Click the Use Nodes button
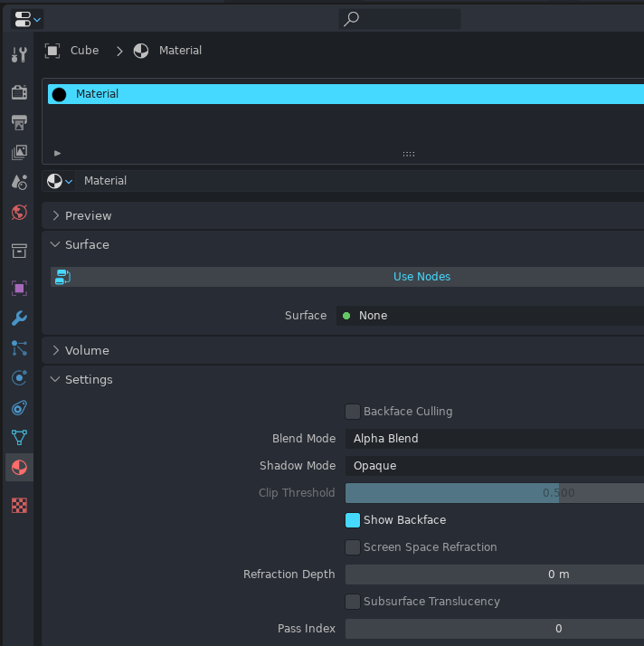 [x=347, y=277]
